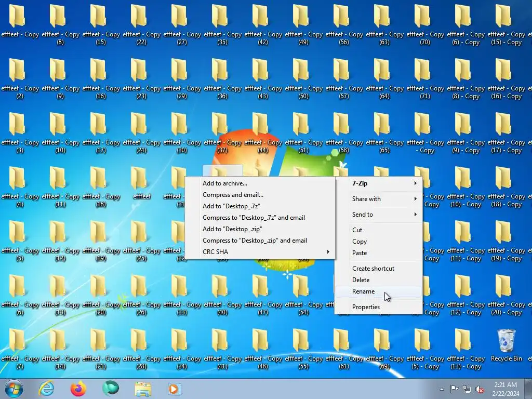Open Windows Explorer from the taskbar

[143, 389]
